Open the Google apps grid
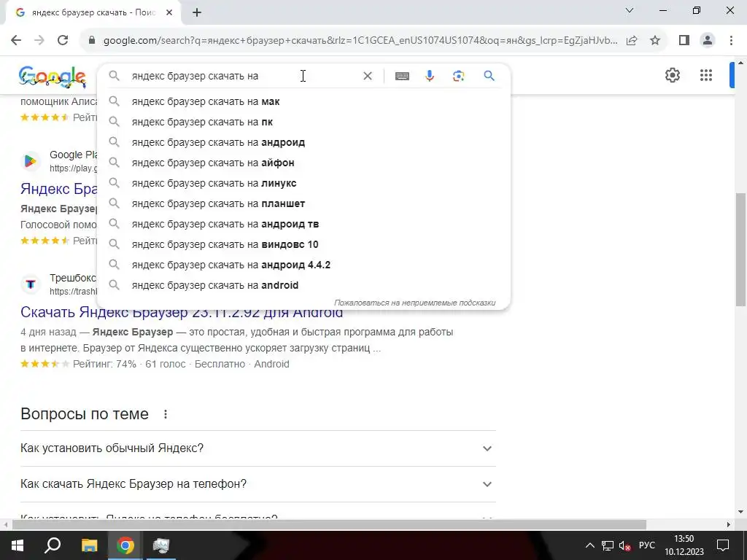The height and width of the screenshot is (560, 747). [706, 75]
